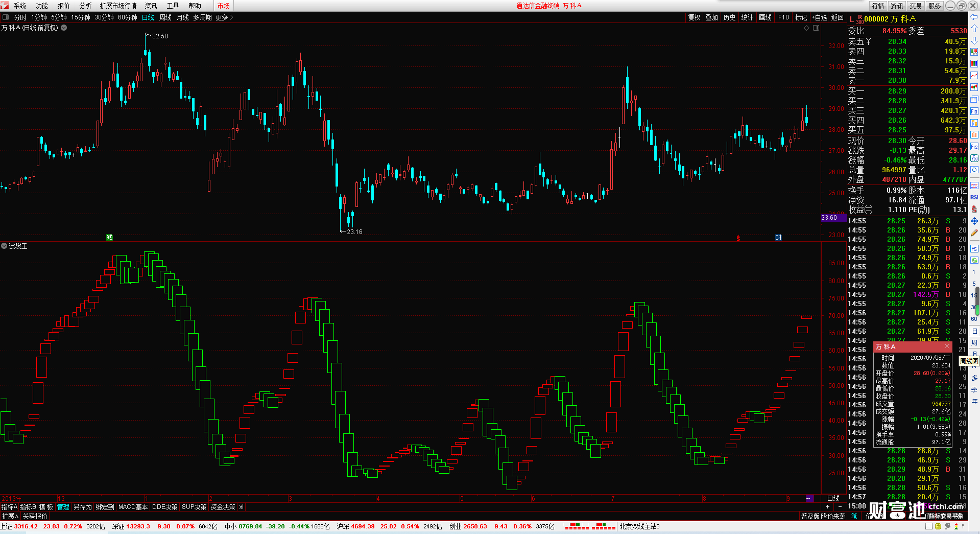The height and width of the screenshot is (534, 980).
Task: Click the minus zoom-out button below chart
Action: pos(840,506)
